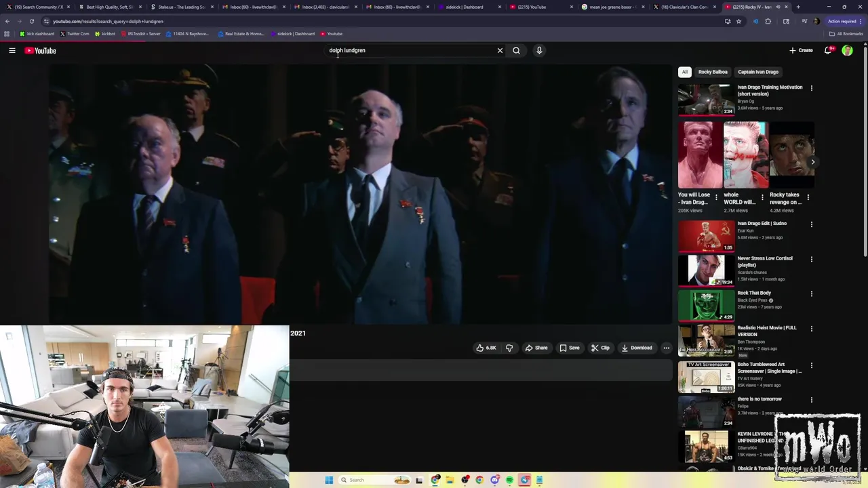Go back in browser history
Image resolution: width=868 pixels, height=488 pixels.
[x=7, y=21]
